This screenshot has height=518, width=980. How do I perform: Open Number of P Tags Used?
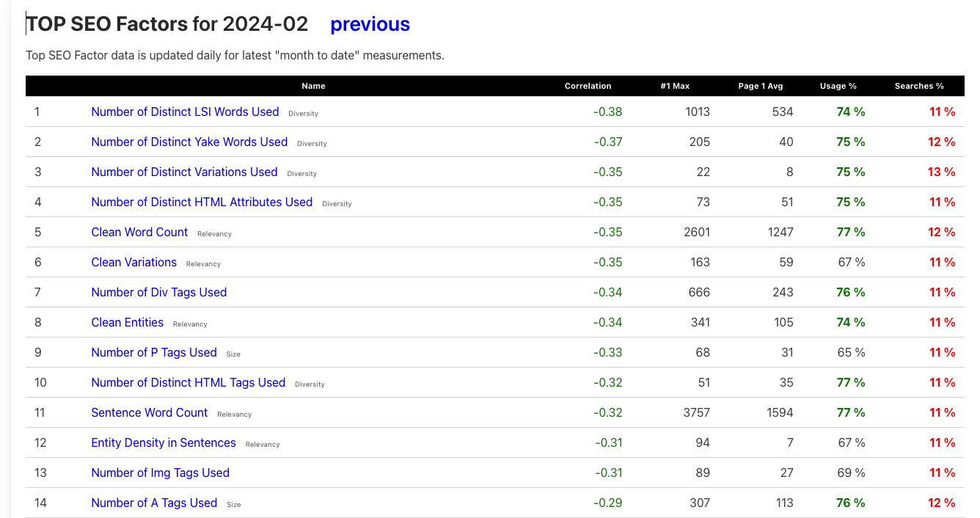154,352
